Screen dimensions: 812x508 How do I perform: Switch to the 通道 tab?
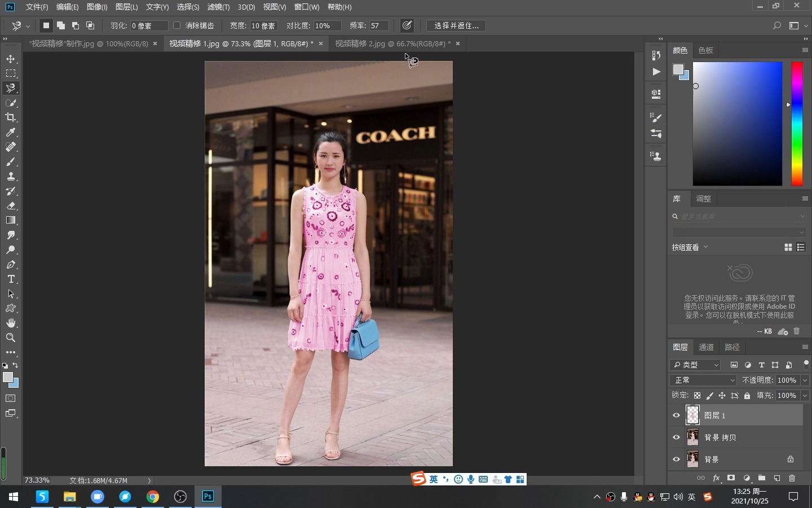(x=707, y=347)
